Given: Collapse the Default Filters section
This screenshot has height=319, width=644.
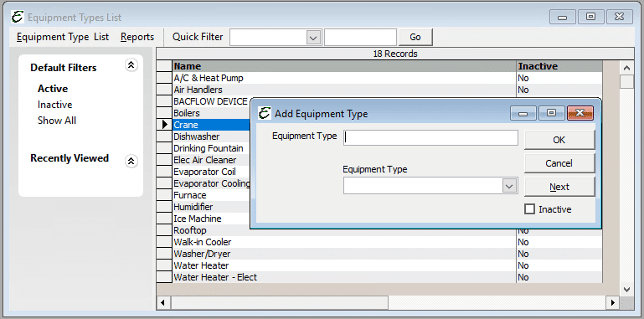Looking at the screenshot, I should pyautogui.click(x=131, y=64).
